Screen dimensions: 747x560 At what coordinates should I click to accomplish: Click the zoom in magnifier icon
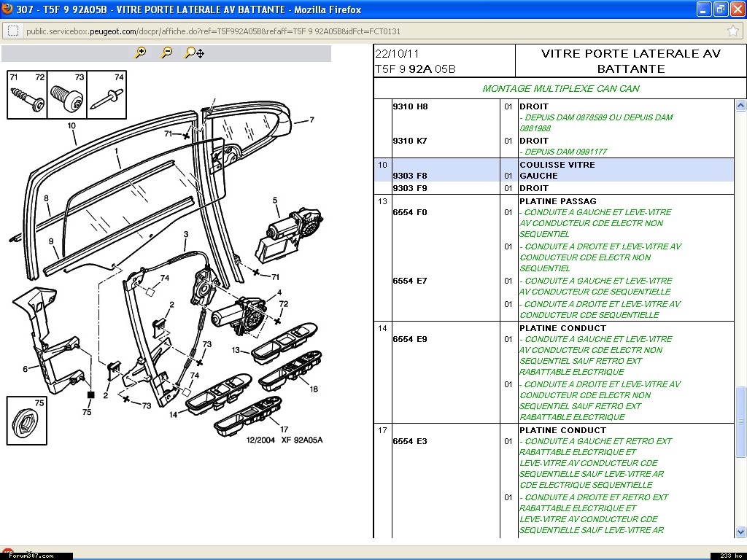click(141, 52)
